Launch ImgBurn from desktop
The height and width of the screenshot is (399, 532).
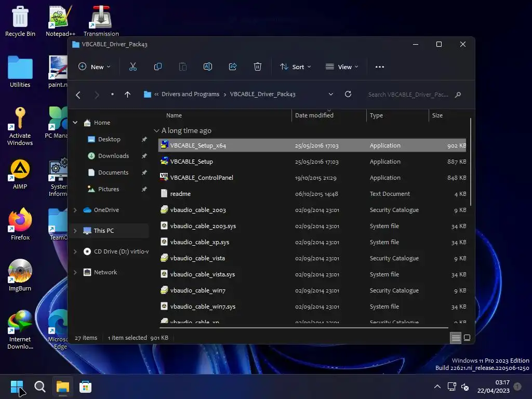click(20, 275)
